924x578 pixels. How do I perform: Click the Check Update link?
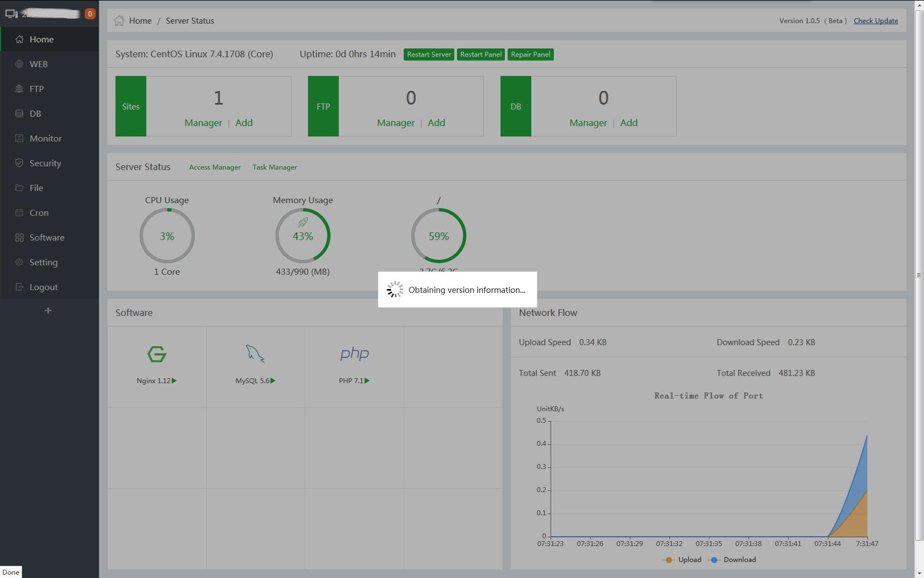(x=876, y=21)
